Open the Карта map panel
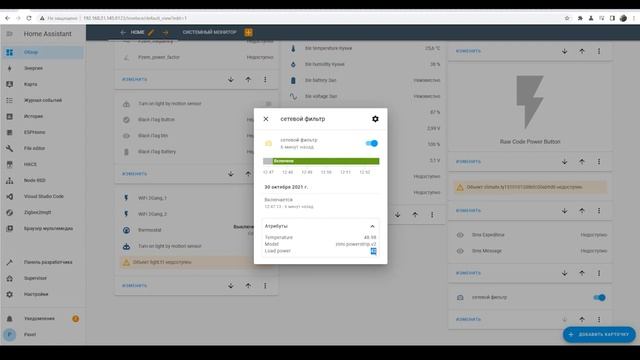This screenshot has height=360, width=640. point(43,84)
